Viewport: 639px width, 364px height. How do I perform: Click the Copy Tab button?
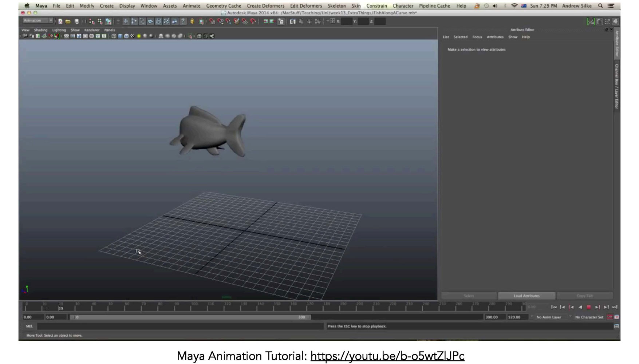click(585, 296)
